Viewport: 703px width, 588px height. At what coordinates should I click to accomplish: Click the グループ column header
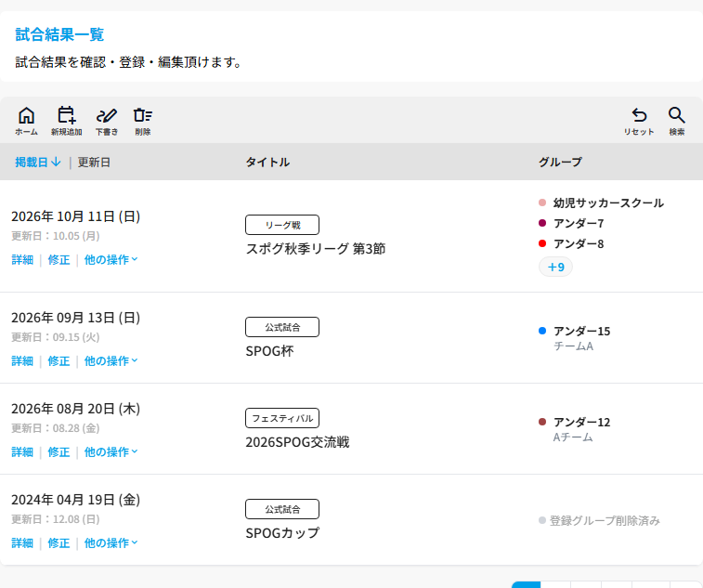pyautogui.click(x=560, y=162)
